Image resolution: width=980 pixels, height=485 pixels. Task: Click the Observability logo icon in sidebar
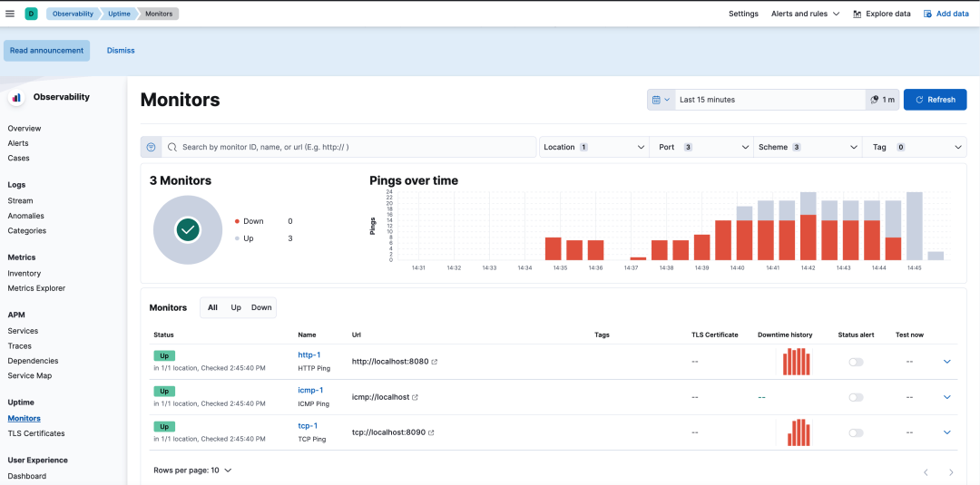16,97
